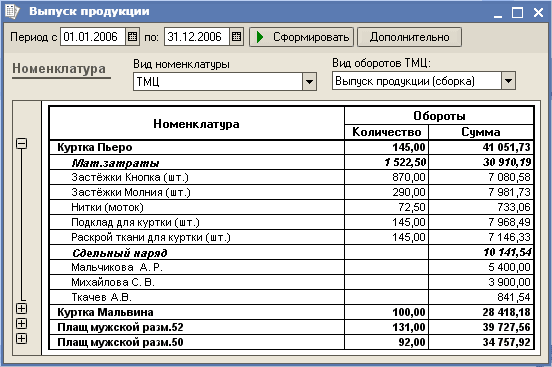
Task: Select the Куртка Пьеро row
Action: click(x=291, y=147)
